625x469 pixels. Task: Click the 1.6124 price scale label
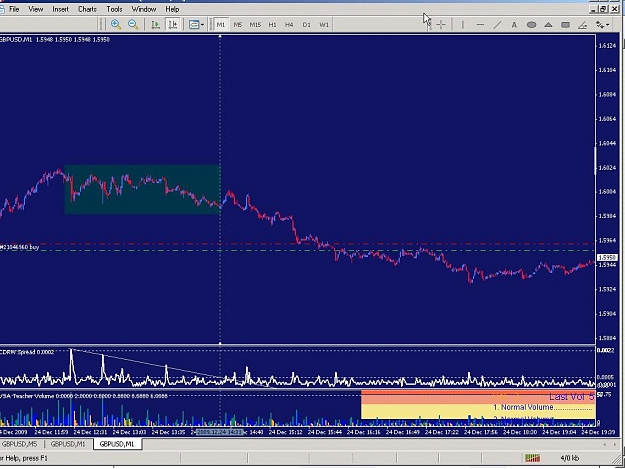point(607,46)
